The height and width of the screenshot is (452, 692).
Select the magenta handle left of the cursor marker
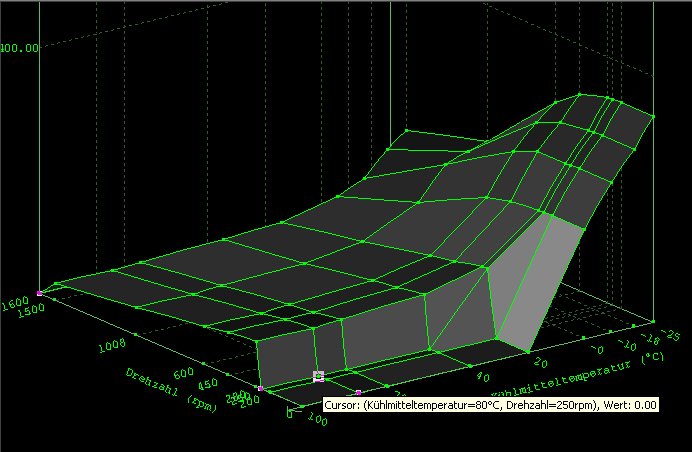click(261, 388)
